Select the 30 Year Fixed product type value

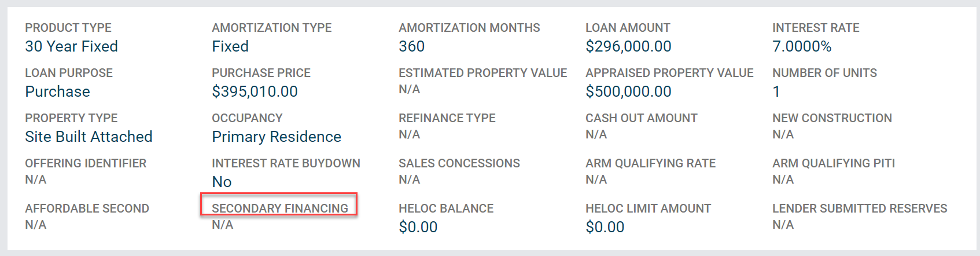coord(71,46)
